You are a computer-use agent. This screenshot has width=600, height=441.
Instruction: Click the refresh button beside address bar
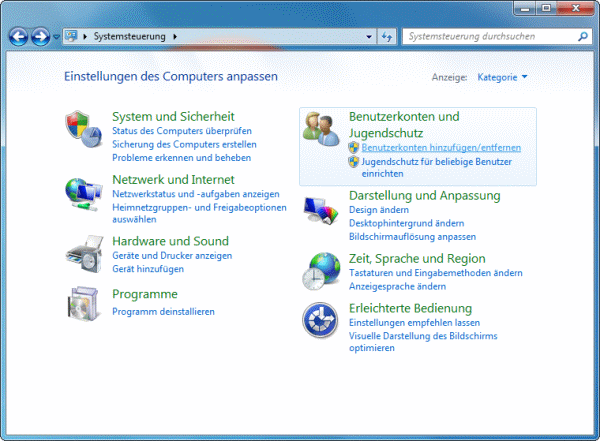pos(387,37)
